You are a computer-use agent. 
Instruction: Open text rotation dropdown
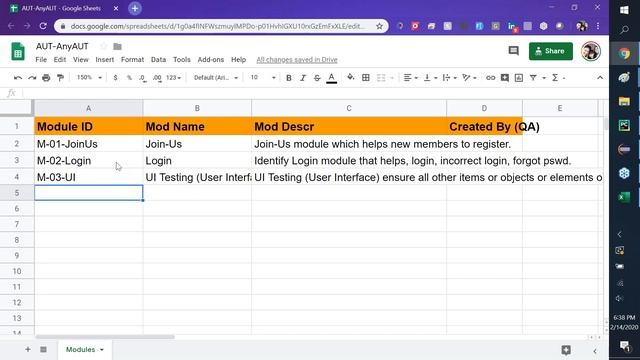click(469, 78)
